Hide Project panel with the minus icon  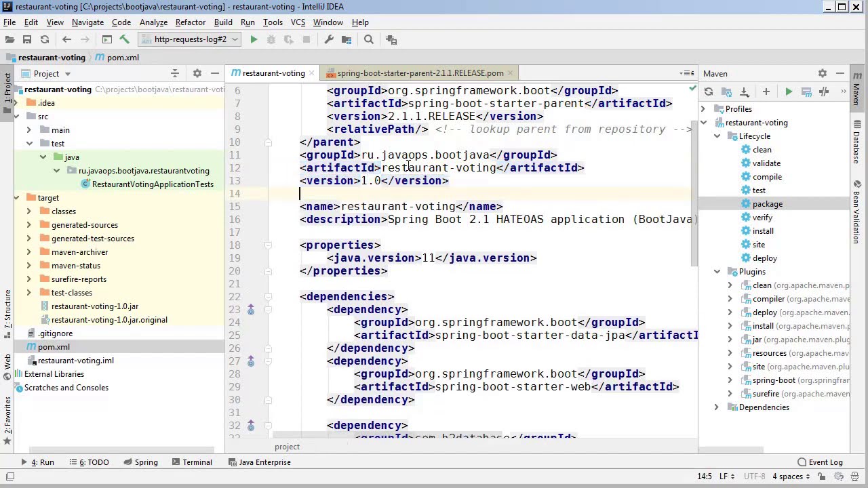click(x=214, y=73)
